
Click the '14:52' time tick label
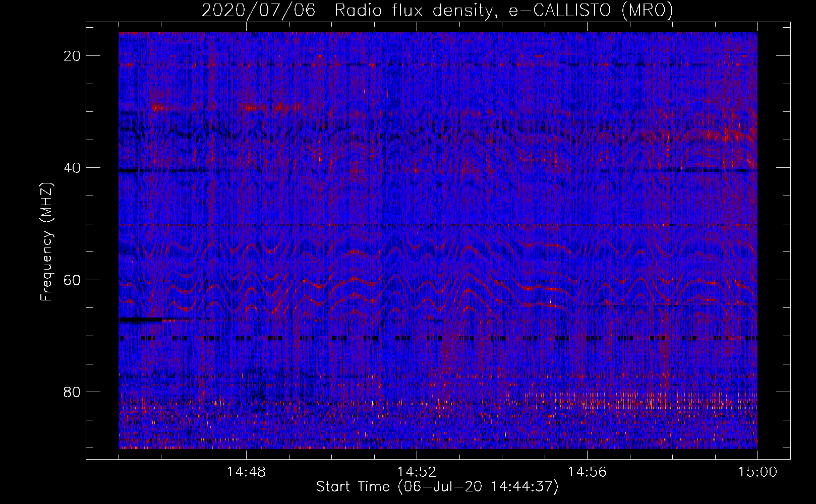tap(417, 472)
